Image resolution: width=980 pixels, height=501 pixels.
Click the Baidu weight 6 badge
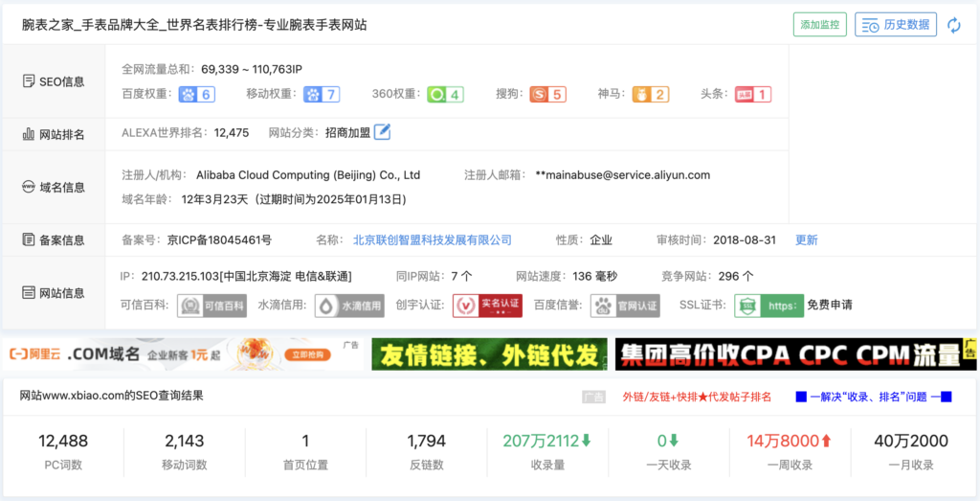(197, 95)
